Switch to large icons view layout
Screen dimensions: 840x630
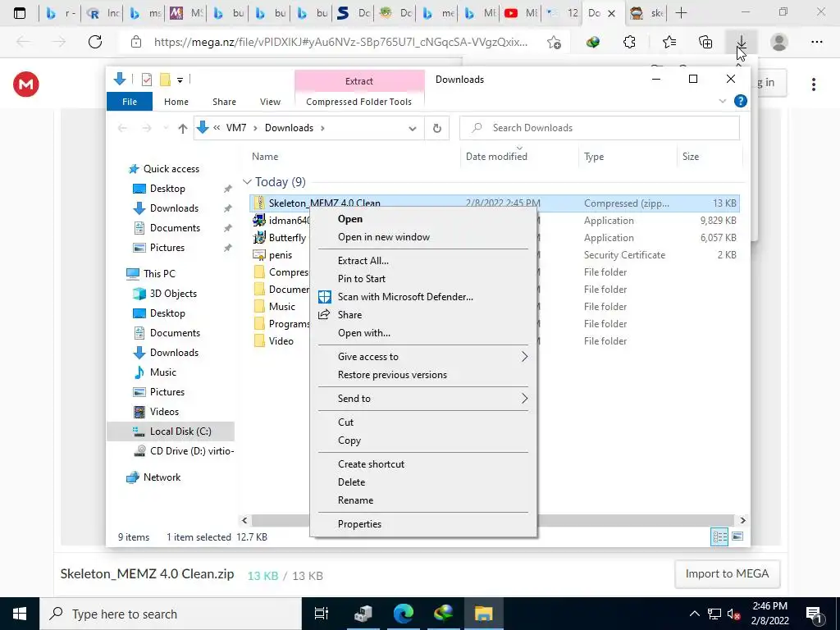[737, 536]
